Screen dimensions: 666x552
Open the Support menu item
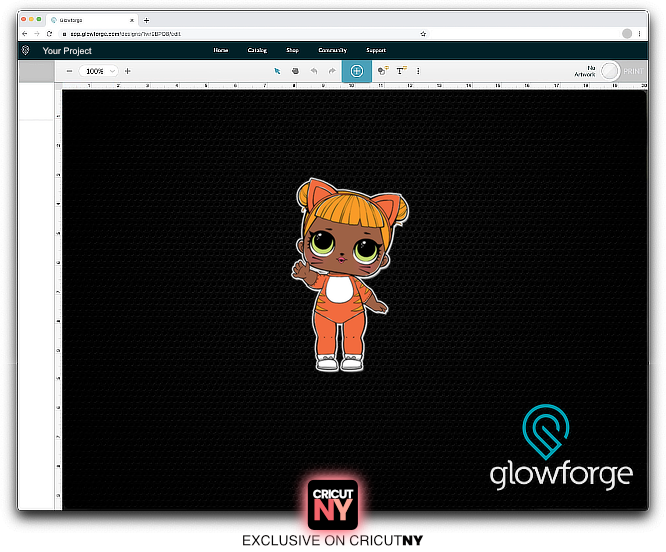(x=376, y=50)
